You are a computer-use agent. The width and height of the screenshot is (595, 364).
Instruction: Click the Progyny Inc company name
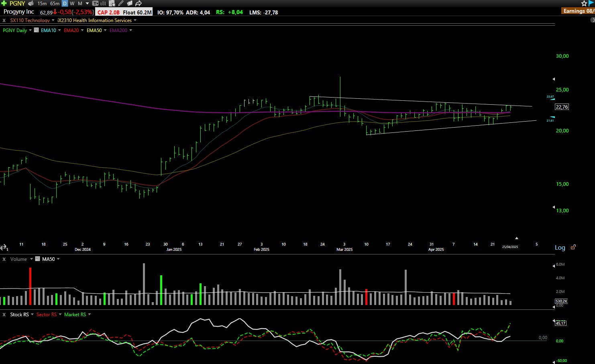(19, 12)
